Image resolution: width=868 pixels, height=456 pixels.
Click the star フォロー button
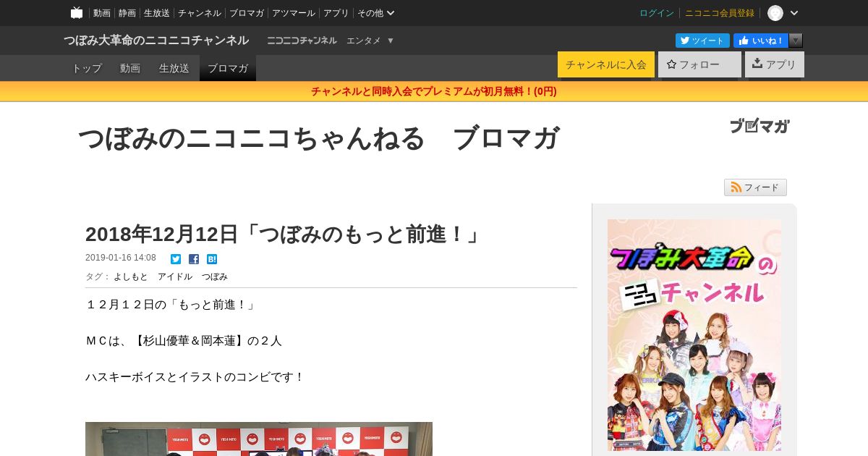[699, 64]
